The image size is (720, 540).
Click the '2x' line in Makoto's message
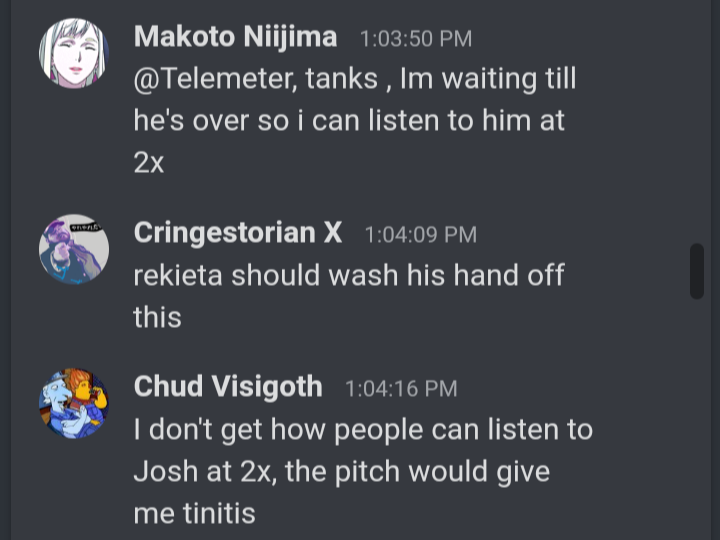(x=149, y=163)
